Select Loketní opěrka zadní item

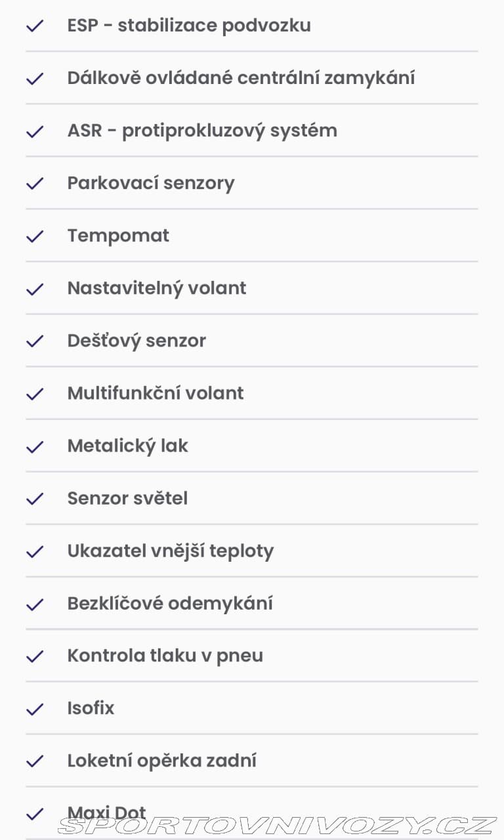[252, 761]
